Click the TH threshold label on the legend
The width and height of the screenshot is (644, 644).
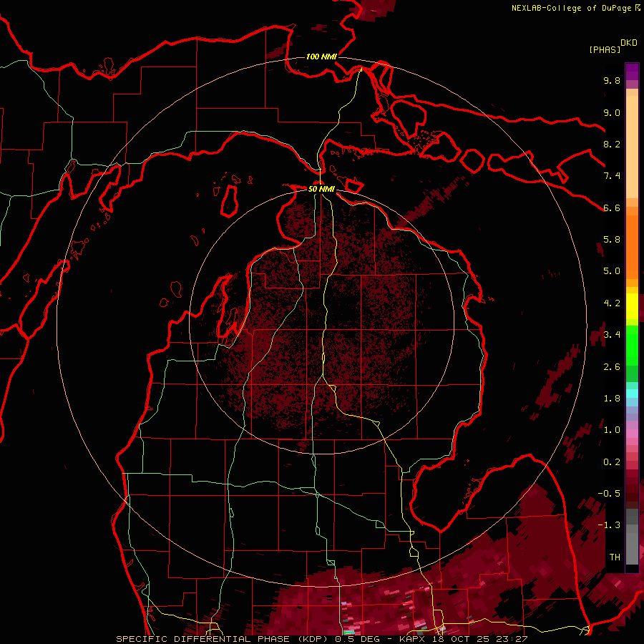point(615,557)
